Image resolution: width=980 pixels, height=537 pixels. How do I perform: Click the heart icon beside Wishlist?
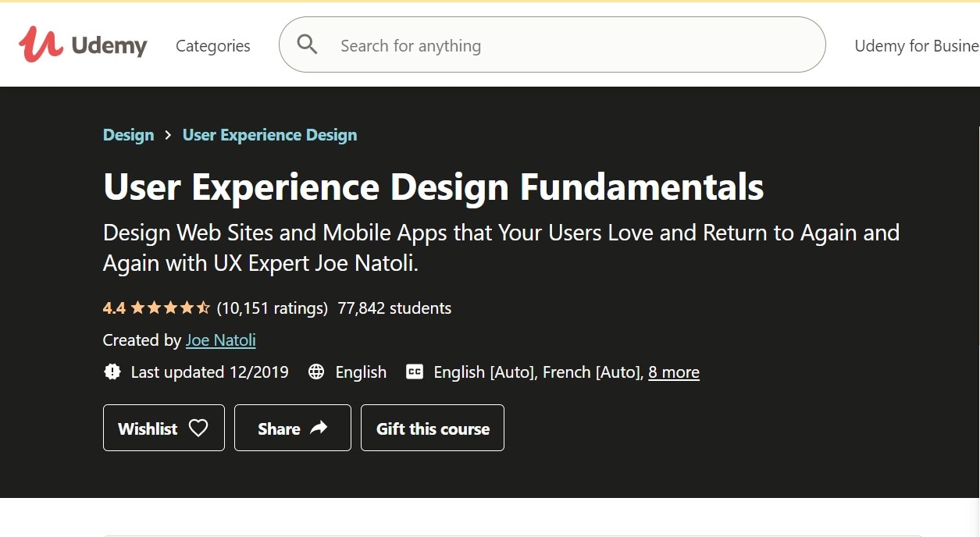pos(198,428)
